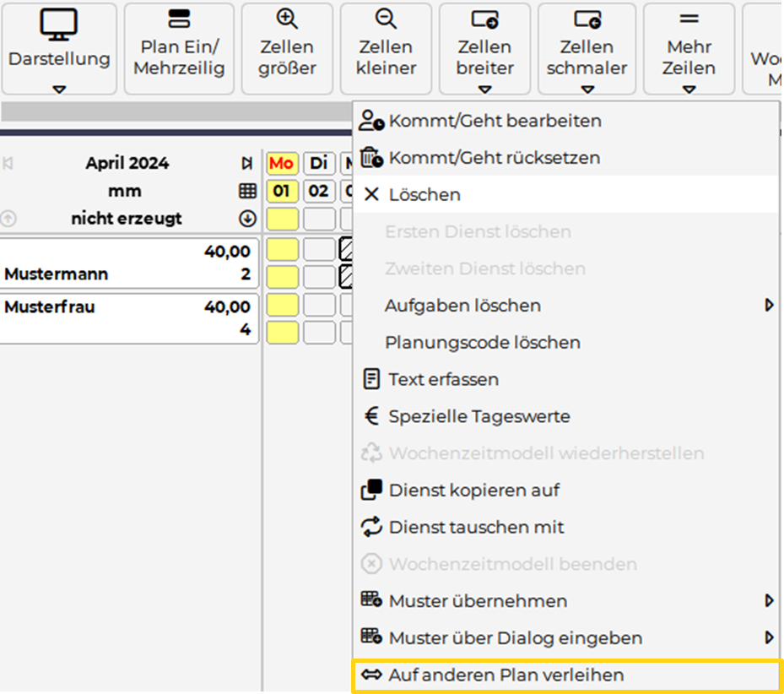784x694 pixels.
Task: Toggle Plan Ein/Mehrzeilig view
Action: point(179,48)
